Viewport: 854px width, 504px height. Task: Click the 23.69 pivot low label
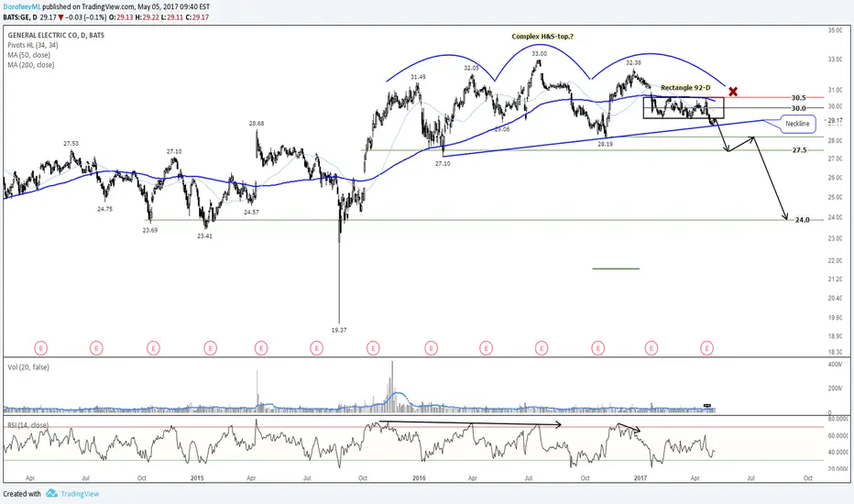(x=150, y=231)
